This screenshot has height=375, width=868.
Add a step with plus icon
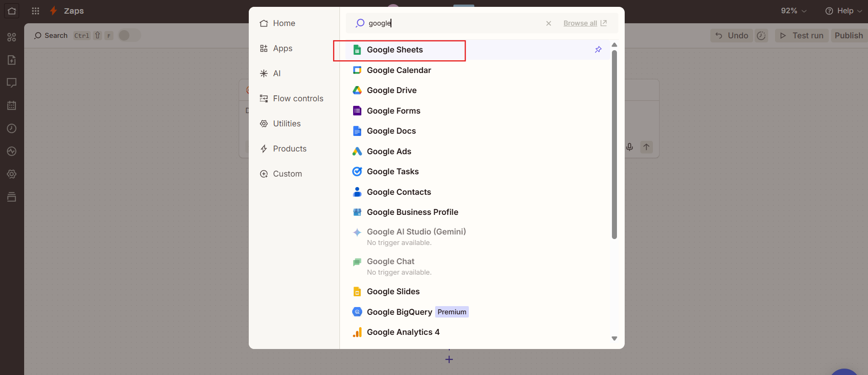[449, 359]
